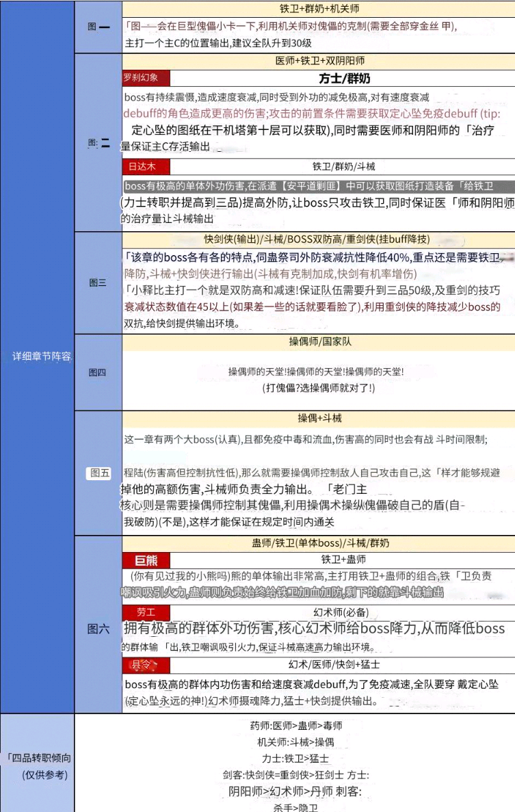Select the 药师:医师>蛊师>毒师 line

click(x=295, y=725)
